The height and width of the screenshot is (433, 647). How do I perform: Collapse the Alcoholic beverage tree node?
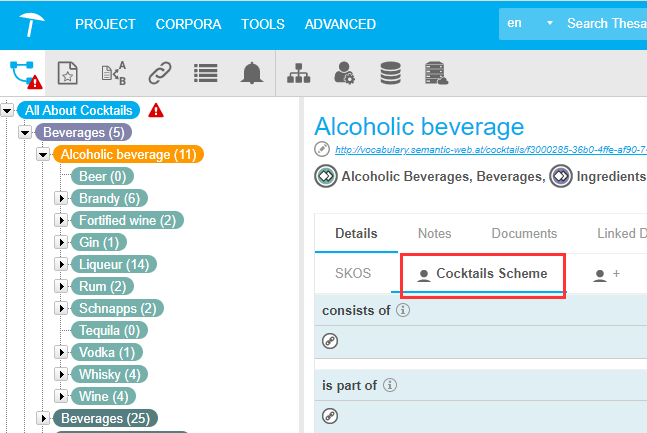click(43, 155)
